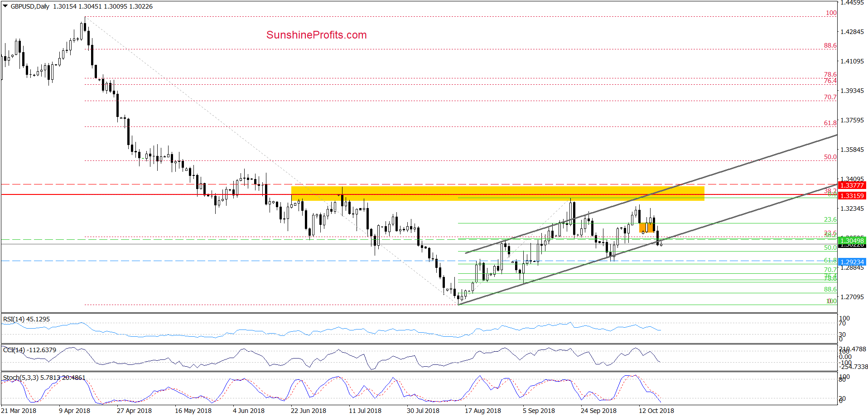Select the Stoch(5,3,3) indicator label
Viewport: 868px width, 417px height.
coord(44,378)
